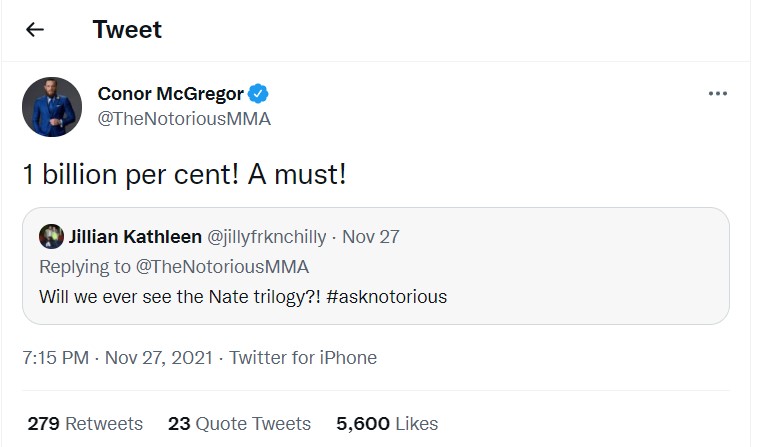767x447 pixels.
Task: Click the Twitter for iPhone source link
Action: pos(303,357)
